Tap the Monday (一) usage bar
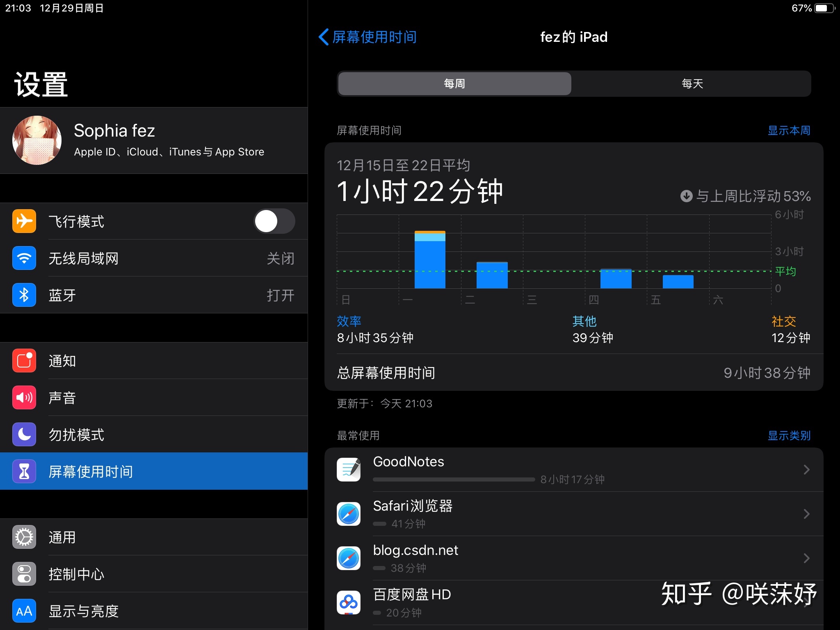 (430, 260)
